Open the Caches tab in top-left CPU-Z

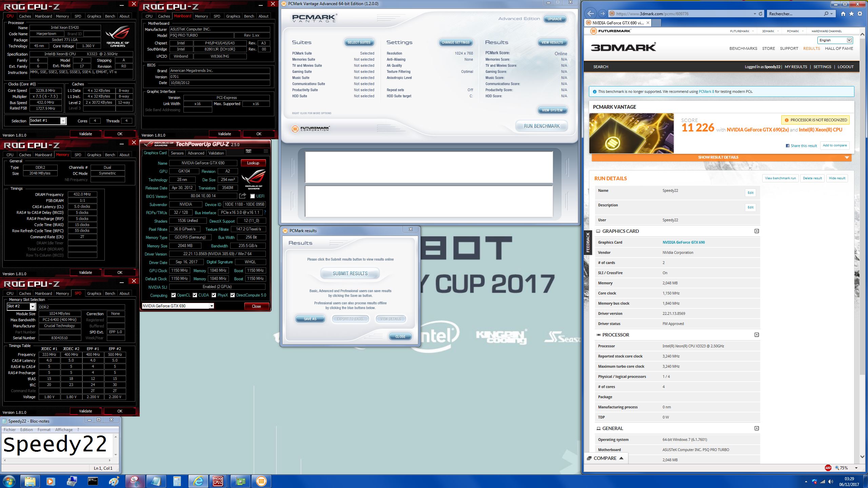(x=25, y=16)
